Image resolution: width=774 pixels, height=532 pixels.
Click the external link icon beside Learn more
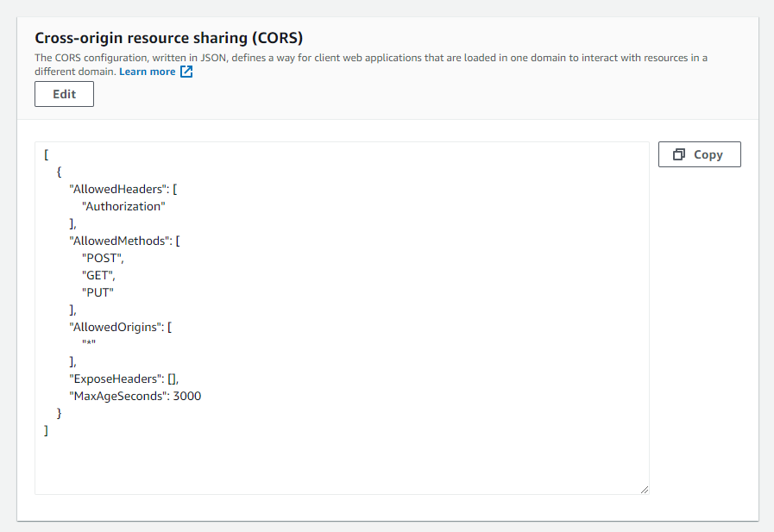point(186,72)
